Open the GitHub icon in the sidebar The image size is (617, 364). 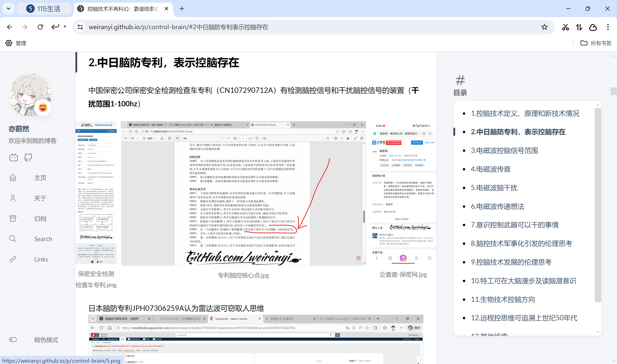[28, 158]
